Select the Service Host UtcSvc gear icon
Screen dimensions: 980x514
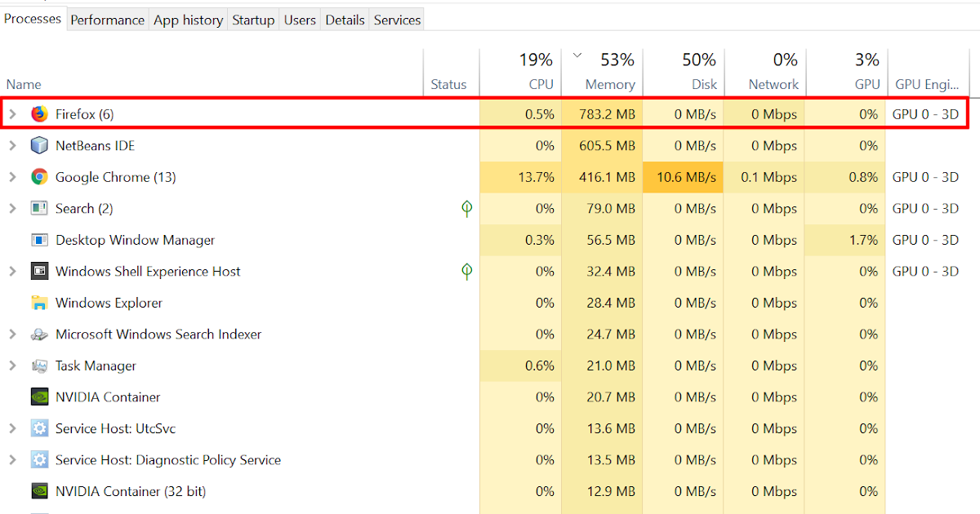pos(38,428)
